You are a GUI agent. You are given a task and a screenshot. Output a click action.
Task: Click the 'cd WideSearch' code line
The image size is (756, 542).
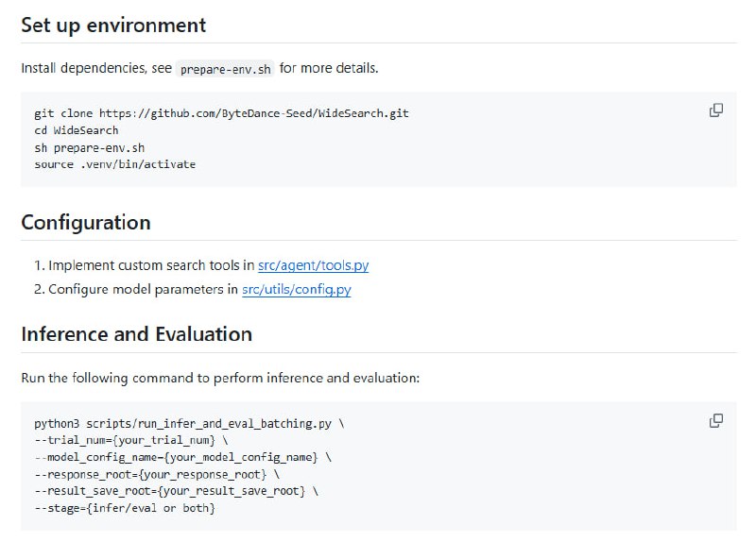click(77, 130)
